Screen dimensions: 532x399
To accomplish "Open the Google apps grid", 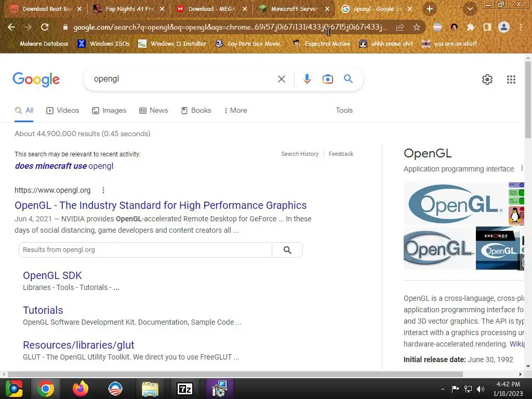I will [x=511, y=79].
